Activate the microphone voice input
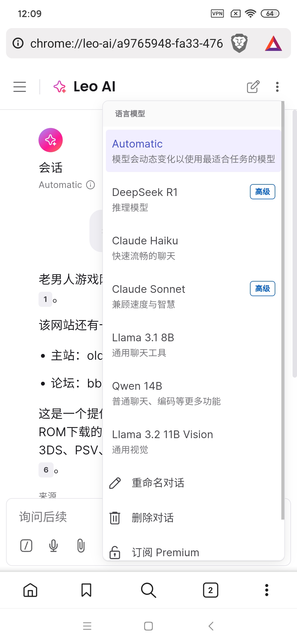The height and width of the screenshot is (644, 297). [x=53, y=546]
